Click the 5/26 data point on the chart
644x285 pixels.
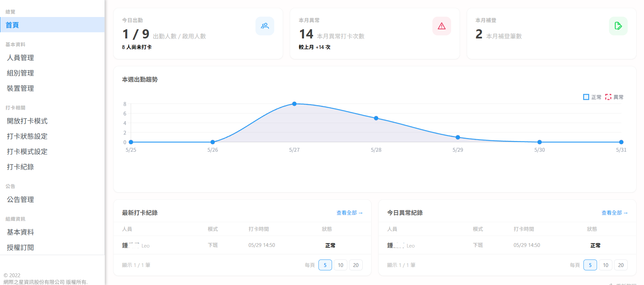coord(213,142)
